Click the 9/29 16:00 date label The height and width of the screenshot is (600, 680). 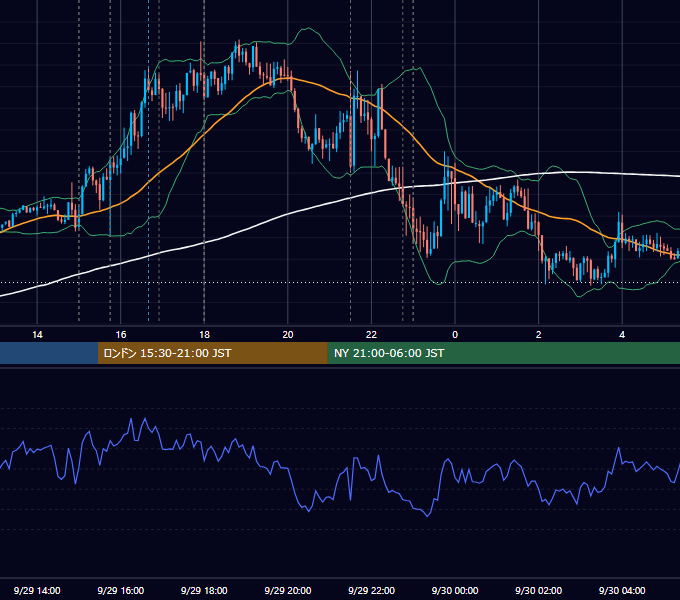click(121, 590)
